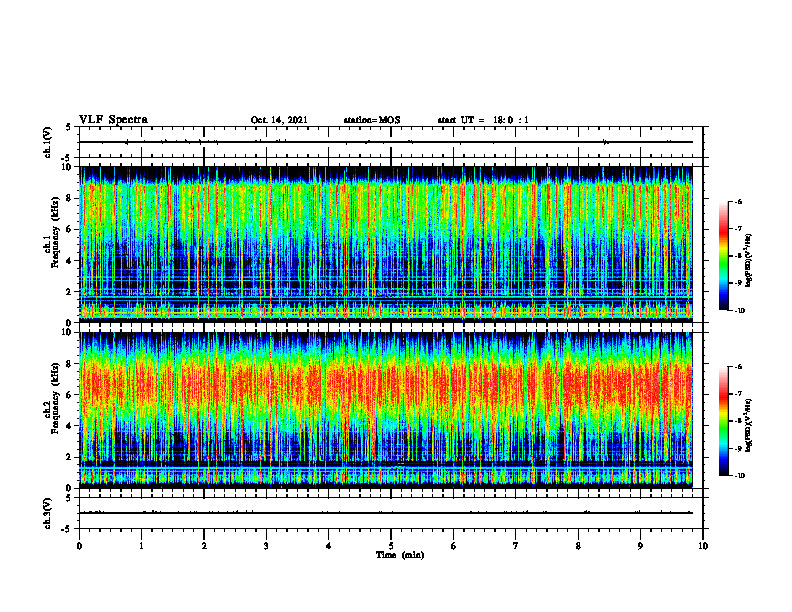The height and width of the screenshot is (612, 792).
Task: Click the time axis tick label "10"
Action: pos(703,546)
